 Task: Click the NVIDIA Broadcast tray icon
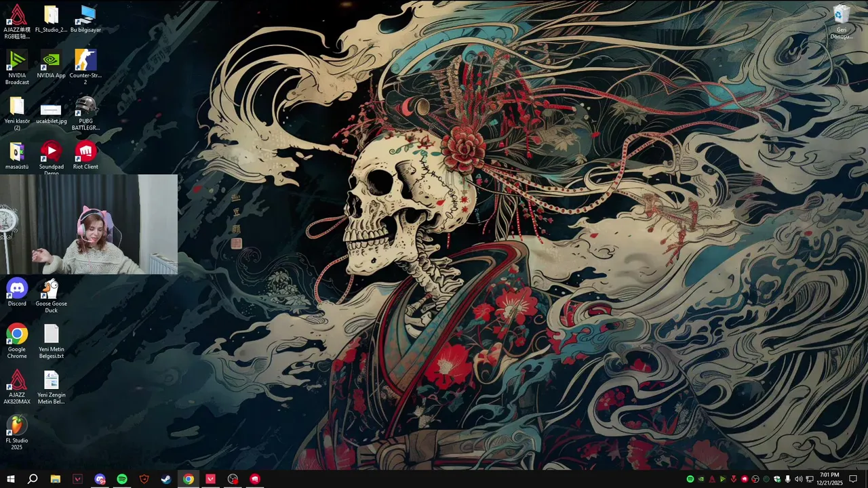723,479
